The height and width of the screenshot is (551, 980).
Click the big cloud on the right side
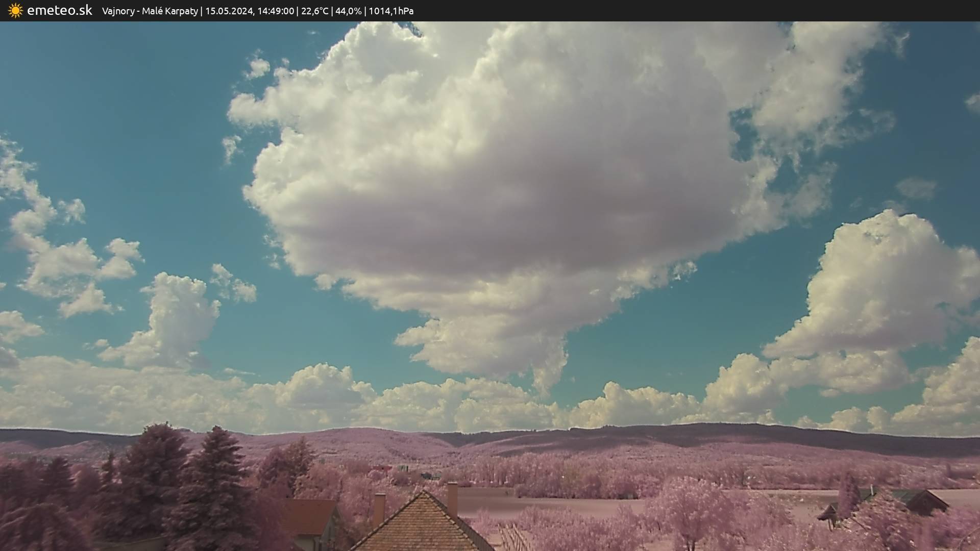(883, 286)
